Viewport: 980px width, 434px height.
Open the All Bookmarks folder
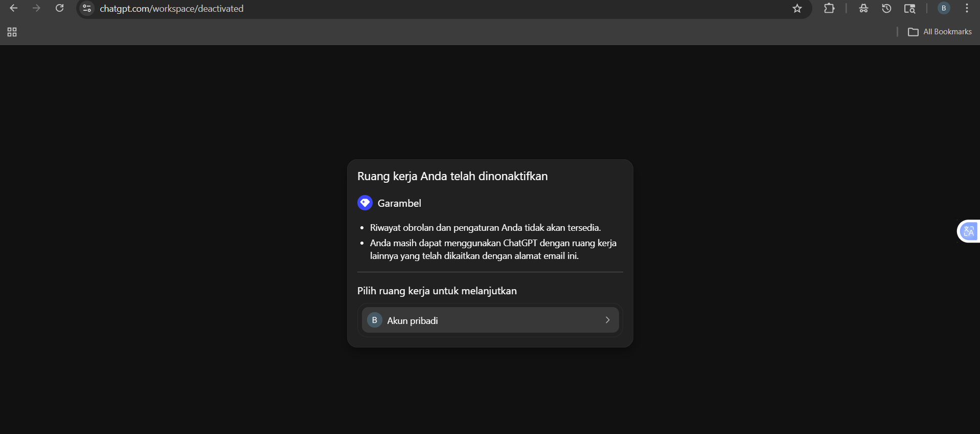point(940,32)
